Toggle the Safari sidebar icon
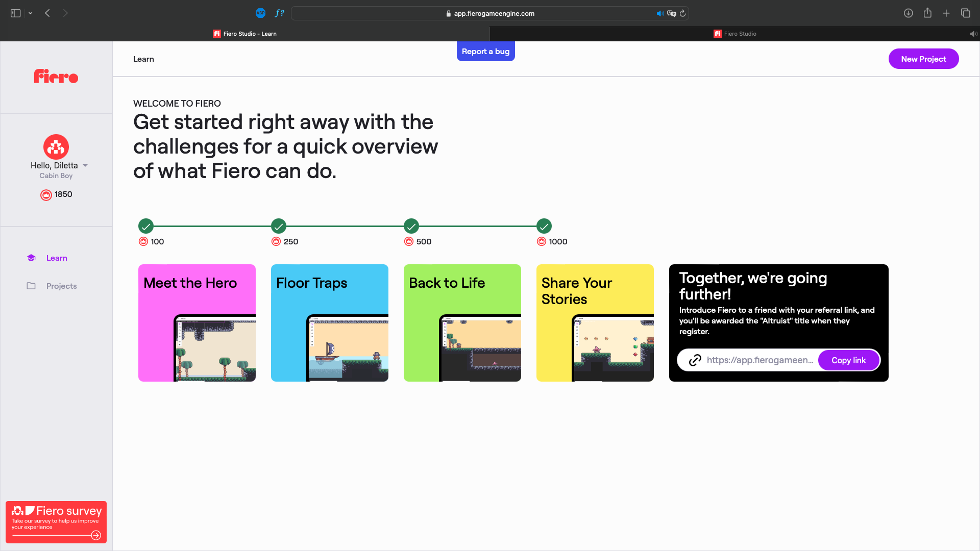 [x=15, y=13]
